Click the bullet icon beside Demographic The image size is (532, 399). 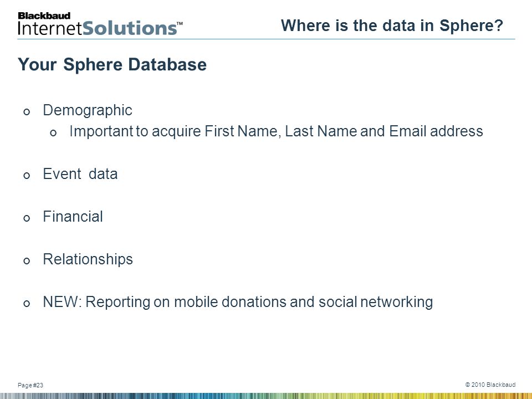pos(27,111)
